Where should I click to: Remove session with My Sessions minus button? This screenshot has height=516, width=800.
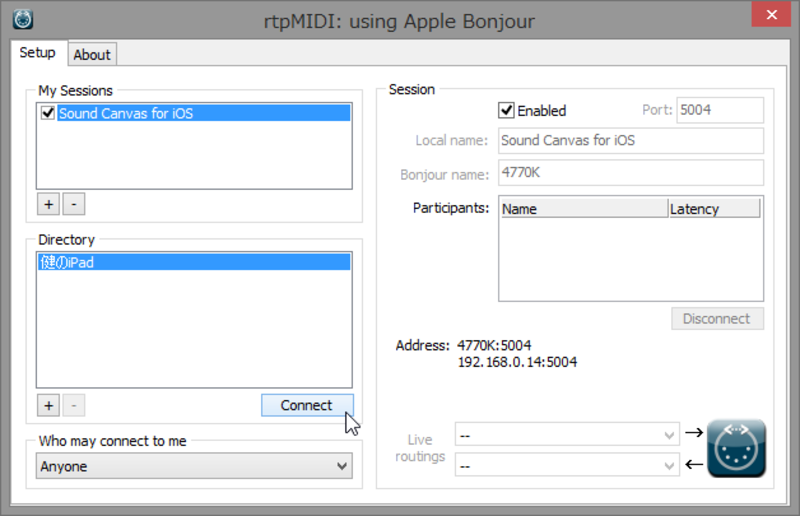74,204
